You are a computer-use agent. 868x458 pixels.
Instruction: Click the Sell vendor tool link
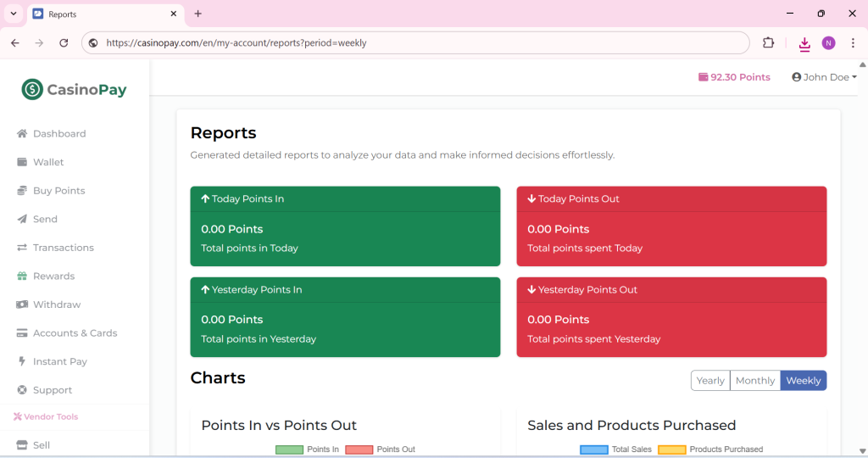tap(41, 444)
